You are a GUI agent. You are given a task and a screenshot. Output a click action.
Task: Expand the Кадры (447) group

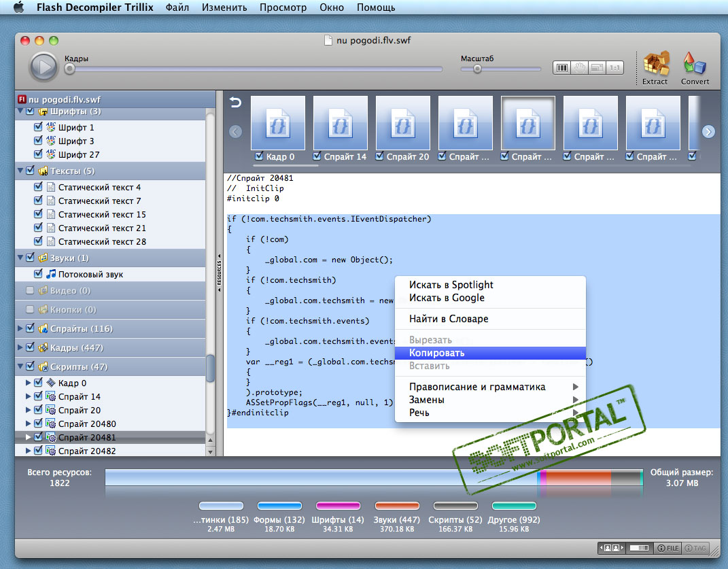(x=20, y=347)
